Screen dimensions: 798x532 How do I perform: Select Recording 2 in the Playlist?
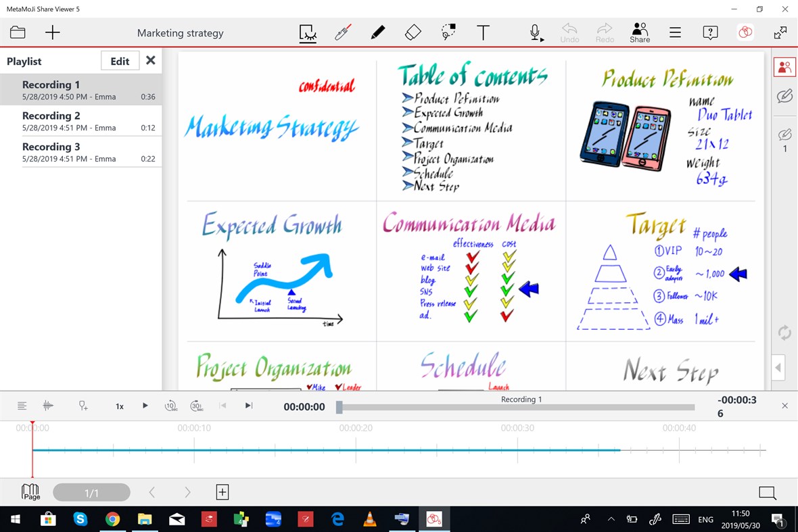(81, 121)
